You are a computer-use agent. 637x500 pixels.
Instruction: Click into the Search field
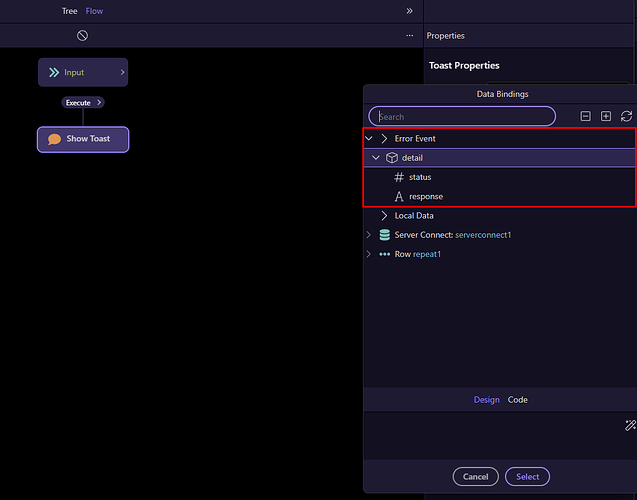(462, 117)
